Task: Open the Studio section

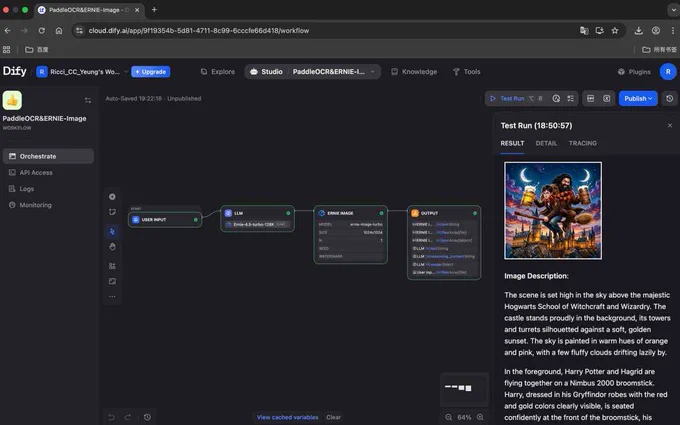Action: (266, 72)
